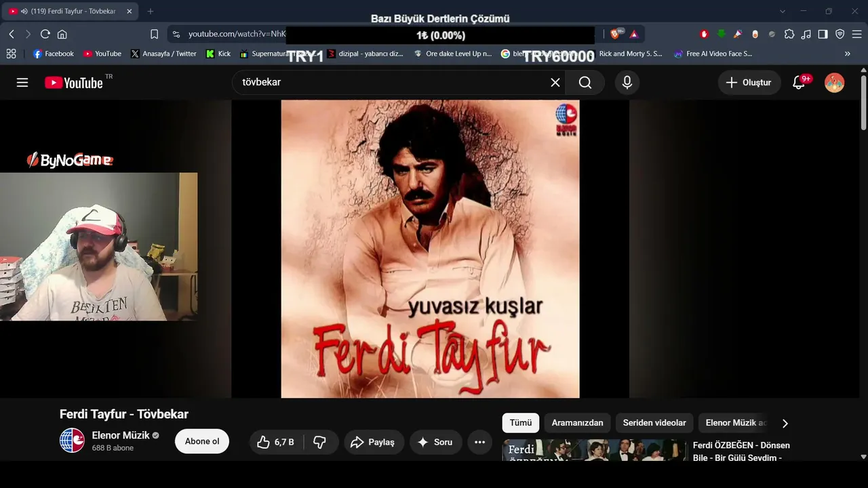This screenshot has width=868, height=488.
Task: Open the red hand blocker extension
Action: pos(705,34)
